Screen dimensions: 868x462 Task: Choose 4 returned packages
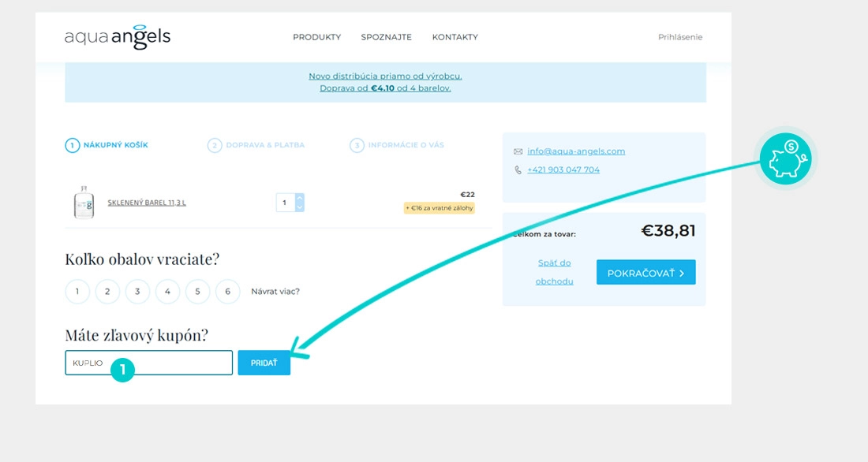168,292
